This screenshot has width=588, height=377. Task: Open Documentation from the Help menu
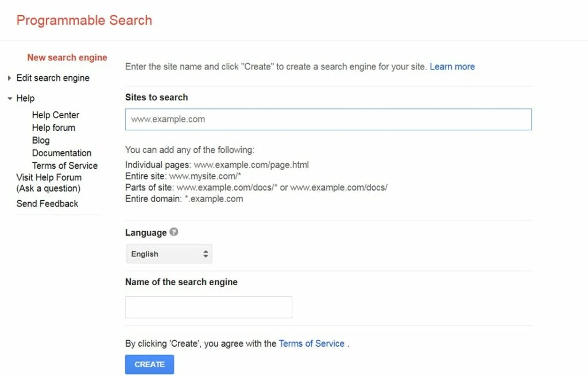(61, 153)
